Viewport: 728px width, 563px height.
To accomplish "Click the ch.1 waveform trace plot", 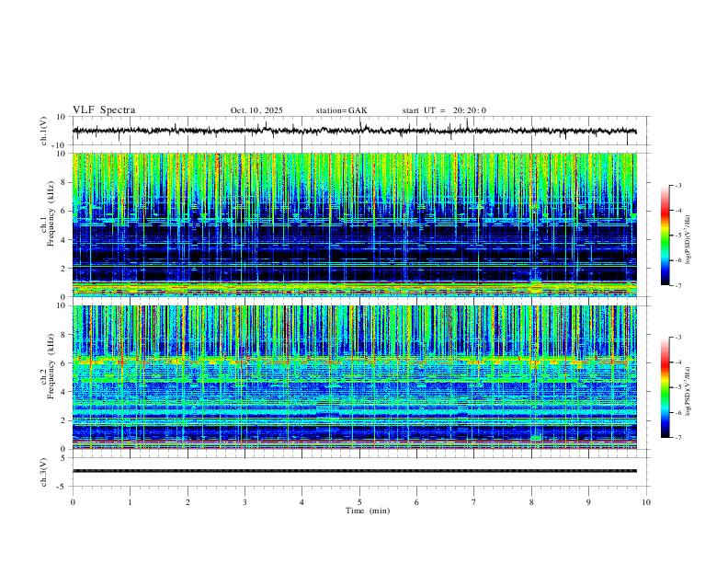I will click(354, 131).
